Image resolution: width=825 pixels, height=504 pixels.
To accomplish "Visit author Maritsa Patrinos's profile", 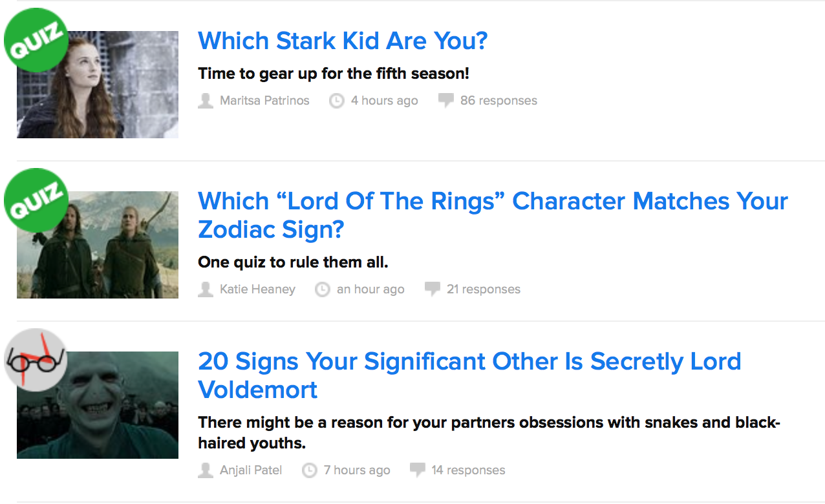I will 264,101.
